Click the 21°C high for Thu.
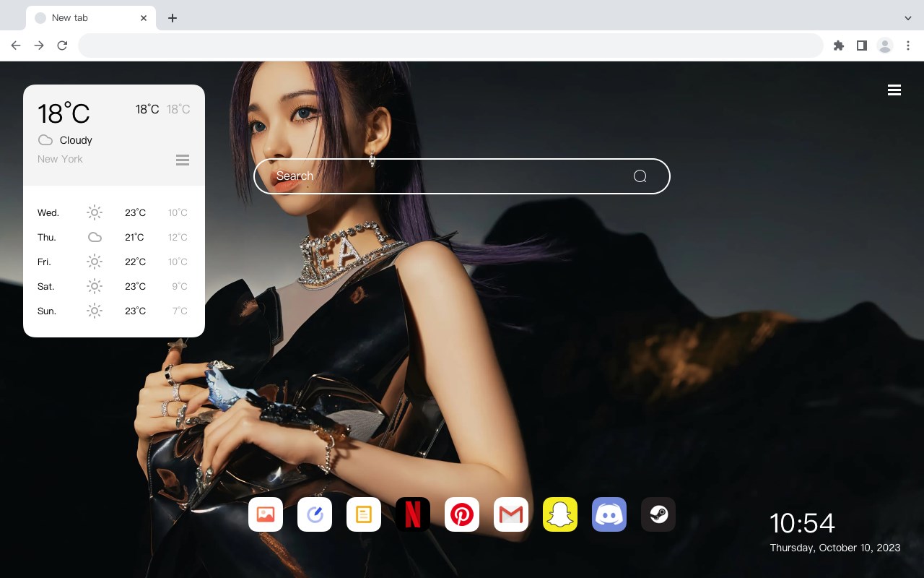 click(x=134, y=238)
